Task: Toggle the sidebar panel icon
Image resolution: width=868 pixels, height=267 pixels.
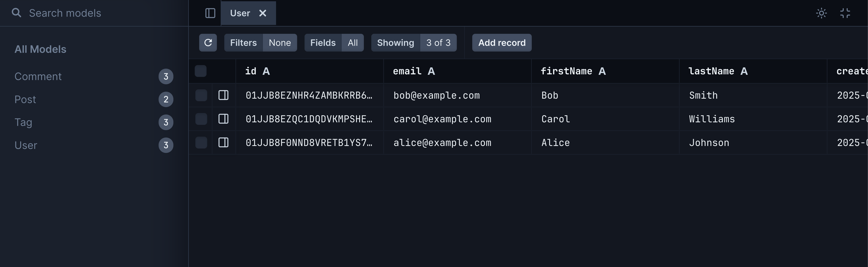Action: click(x=210, y=13)
